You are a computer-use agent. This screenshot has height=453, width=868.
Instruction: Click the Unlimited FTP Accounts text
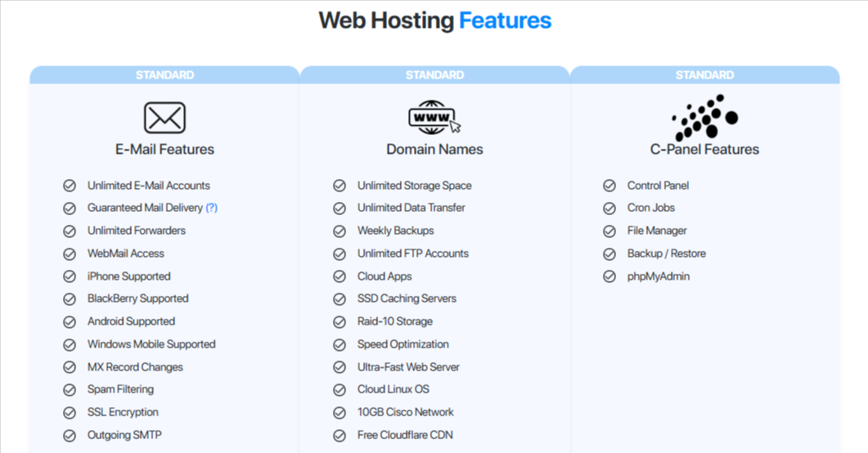point(413,253)
